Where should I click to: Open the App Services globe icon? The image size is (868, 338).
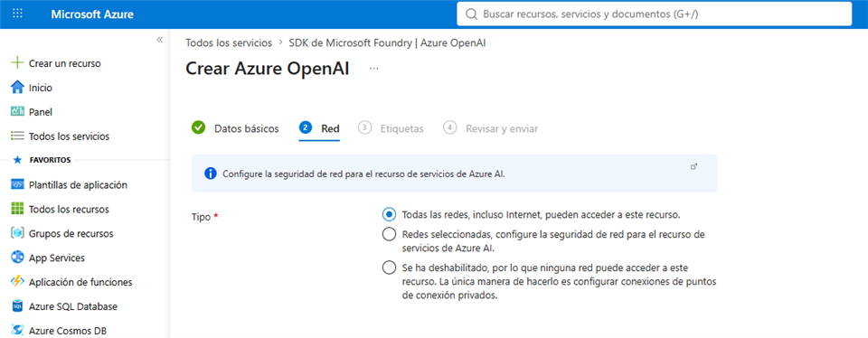coord(18,258)
